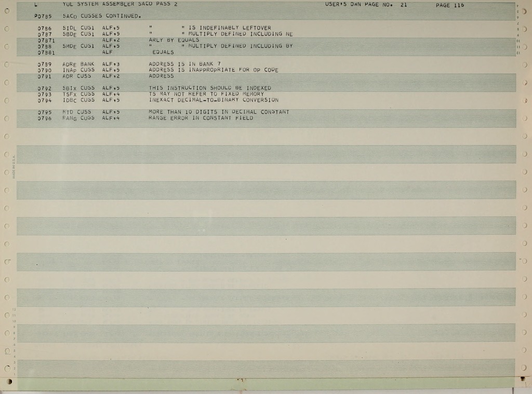Click 'ADDRESS IS IN BANK 7' text
Image resolution: width=532 pixels, height=394 pixels.
pos(185,64)
